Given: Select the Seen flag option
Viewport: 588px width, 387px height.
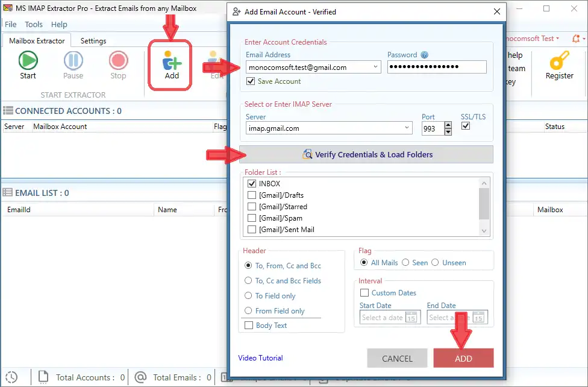Looking at the screenshot, I should pos(405,262).
